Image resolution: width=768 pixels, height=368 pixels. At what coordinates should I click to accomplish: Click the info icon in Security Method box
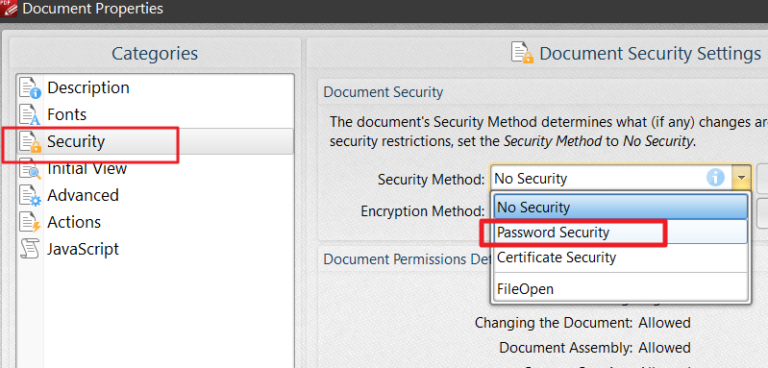(715, 177)
